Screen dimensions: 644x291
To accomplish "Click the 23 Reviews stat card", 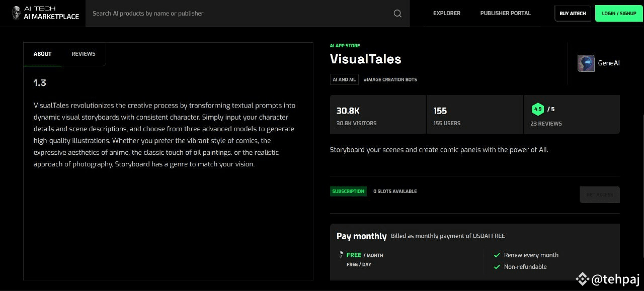I will click(x=571, y=115).
